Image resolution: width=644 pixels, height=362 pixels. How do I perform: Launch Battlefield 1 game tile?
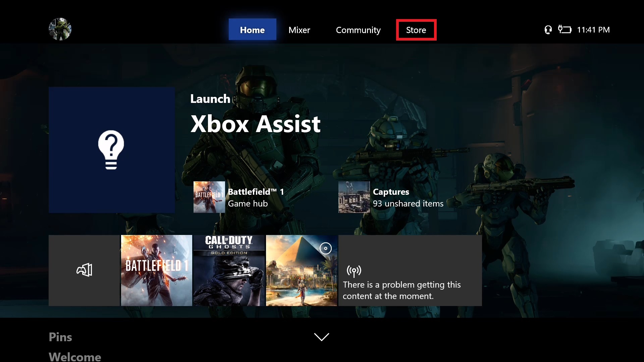[156, 270]
